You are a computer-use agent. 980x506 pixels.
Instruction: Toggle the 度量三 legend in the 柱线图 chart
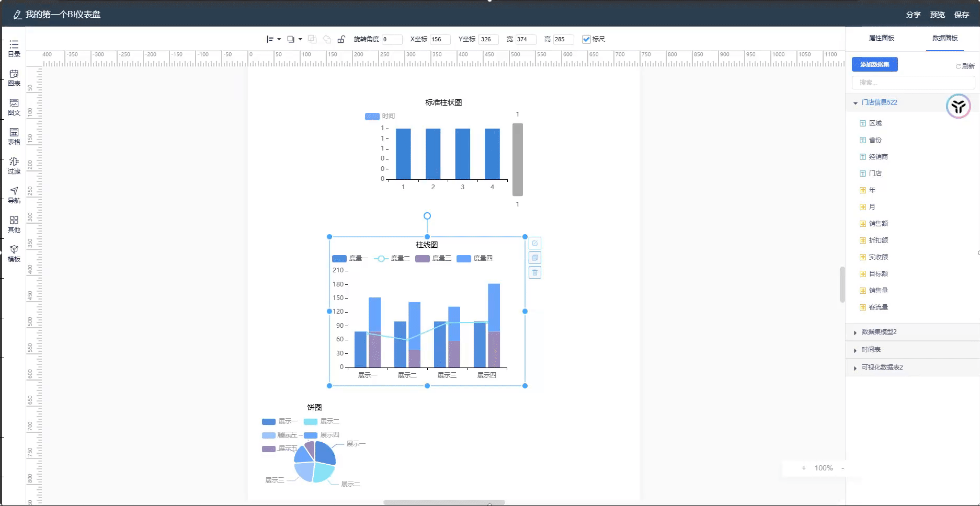[x=433, y=258]
